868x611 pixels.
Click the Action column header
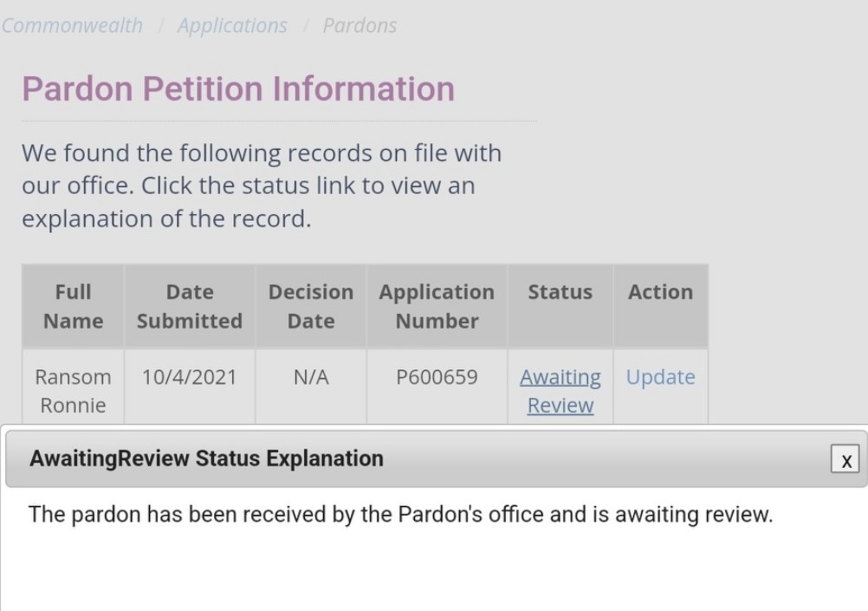[660, 292]
